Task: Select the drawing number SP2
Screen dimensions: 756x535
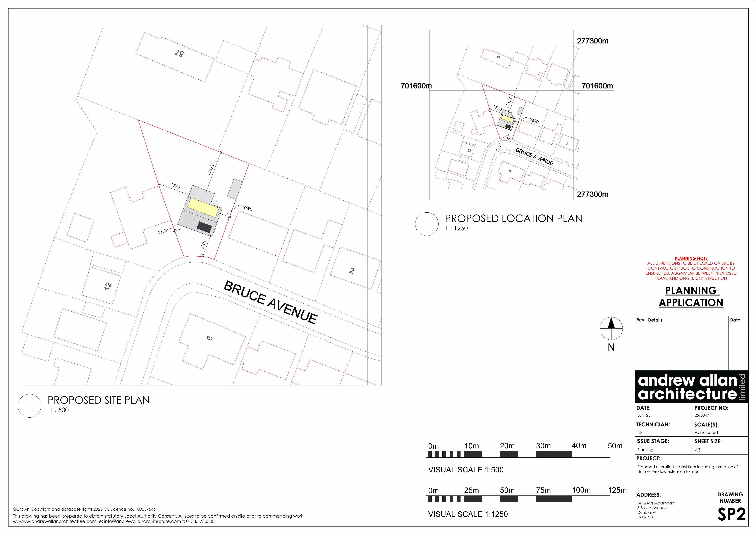Action: click(731, 514)
